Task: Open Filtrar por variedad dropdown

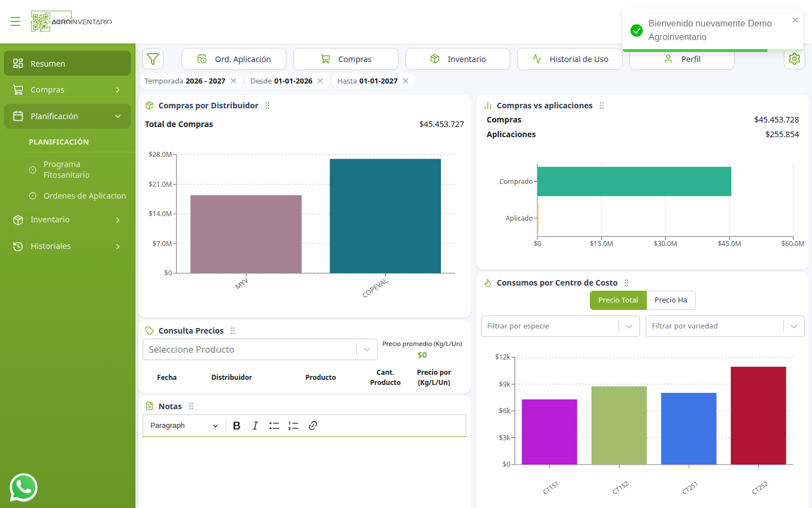Action: [725, 326]
